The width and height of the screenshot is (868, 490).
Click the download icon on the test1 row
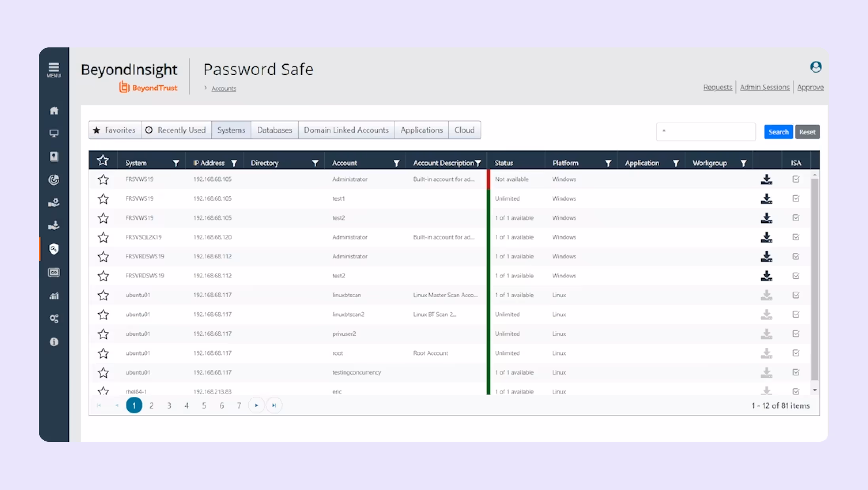(767, 198)
